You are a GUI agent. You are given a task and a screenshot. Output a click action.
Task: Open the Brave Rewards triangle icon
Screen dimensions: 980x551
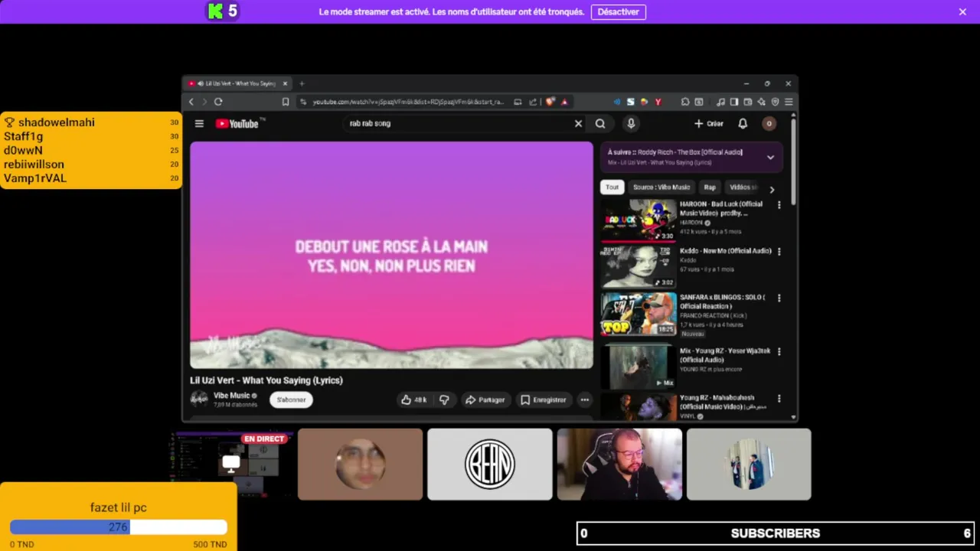click(x=564, y=102)
